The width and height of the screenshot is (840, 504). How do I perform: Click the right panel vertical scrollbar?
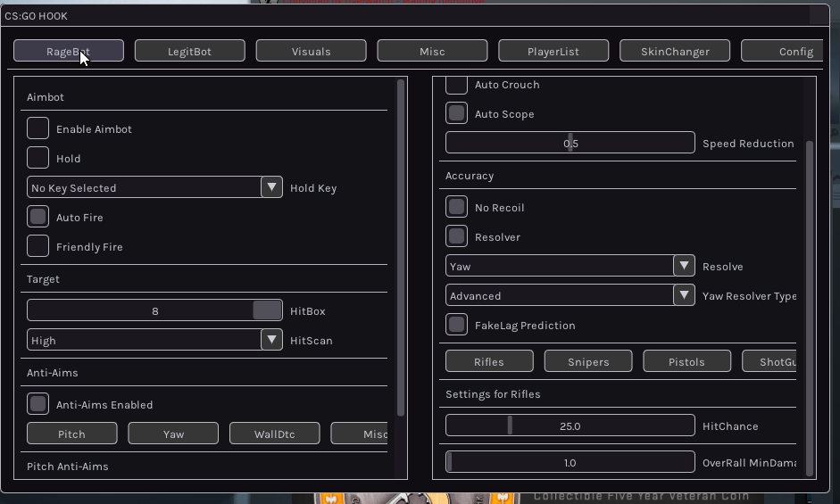(810, 309)
